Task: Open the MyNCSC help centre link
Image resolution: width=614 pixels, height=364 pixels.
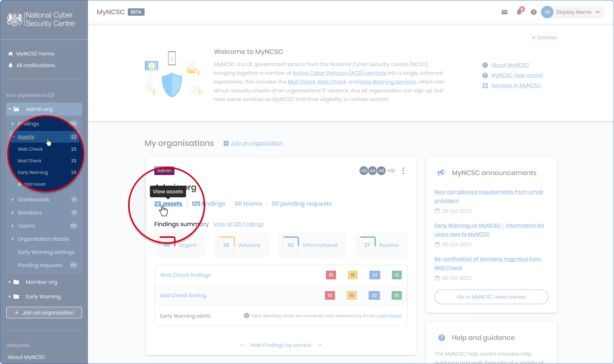Action: pos(517,75)
